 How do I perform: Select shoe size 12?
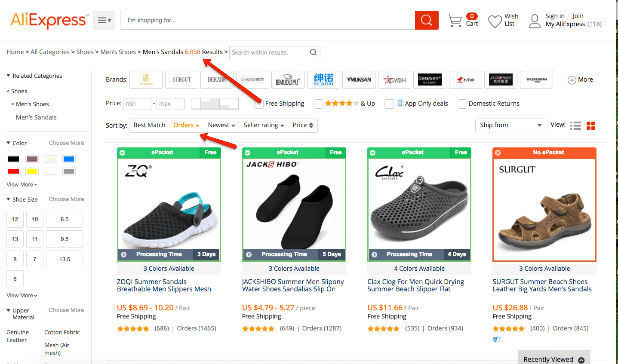(x=15, y=219)
